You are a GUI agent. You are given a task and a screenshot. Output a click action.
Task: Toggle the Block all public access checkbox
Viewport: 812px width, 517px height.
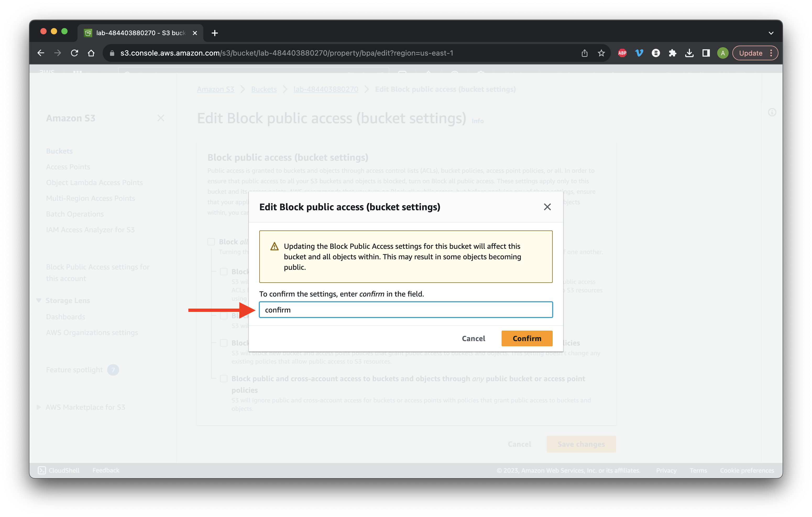(211, 242)
